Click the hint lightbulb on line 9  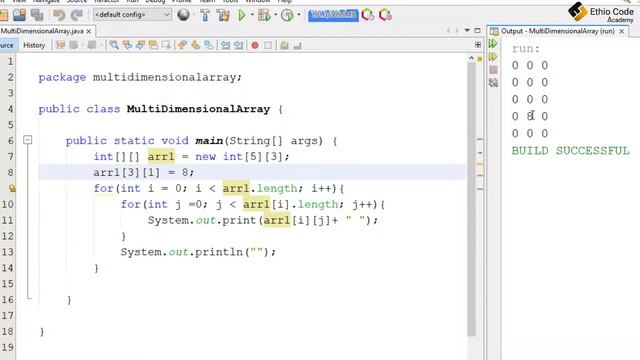[12, 188]
